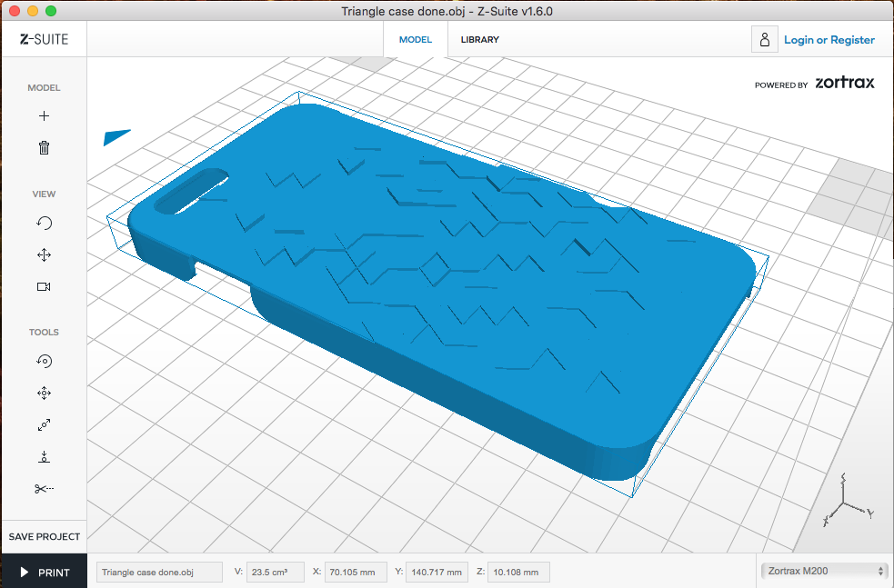The width and height of the screenshot is (894, 588).
Task: Delete model with the trash icon
Action: [x=44, y=147]
